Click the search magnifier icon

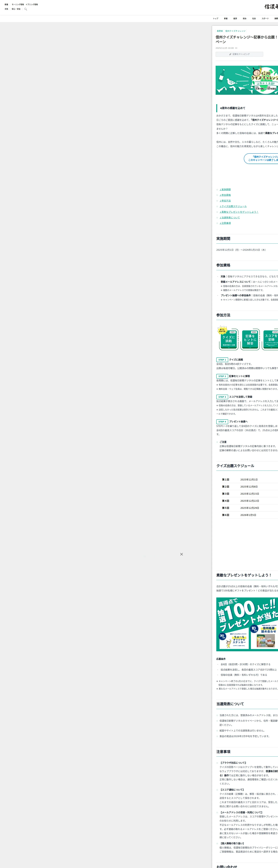(x=26, y=9)
